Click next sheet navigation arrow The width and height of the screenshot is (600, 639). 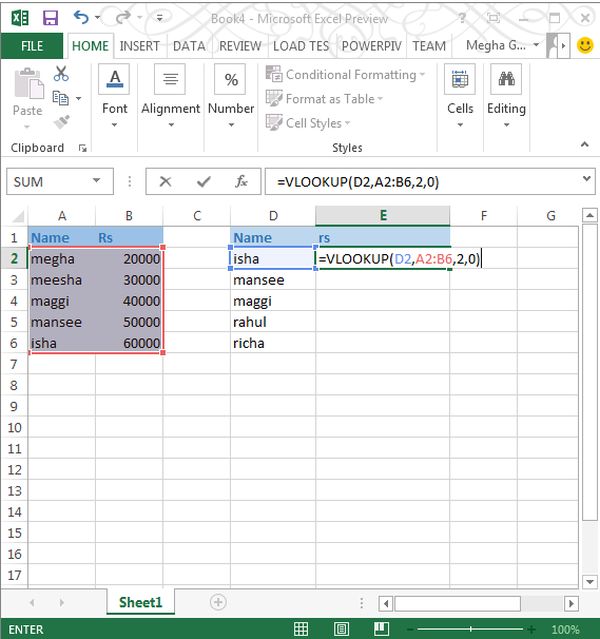[x=62, y=602]
